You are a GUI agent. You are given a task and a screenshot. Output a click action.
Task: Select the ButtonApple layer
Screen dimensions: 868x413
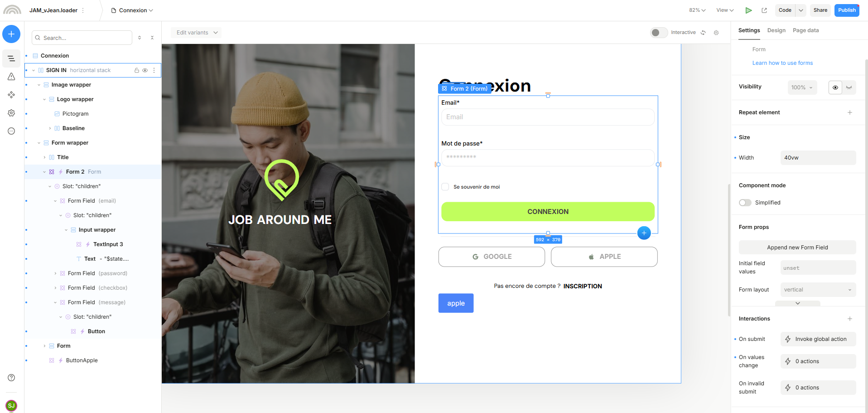click(82, 360)
